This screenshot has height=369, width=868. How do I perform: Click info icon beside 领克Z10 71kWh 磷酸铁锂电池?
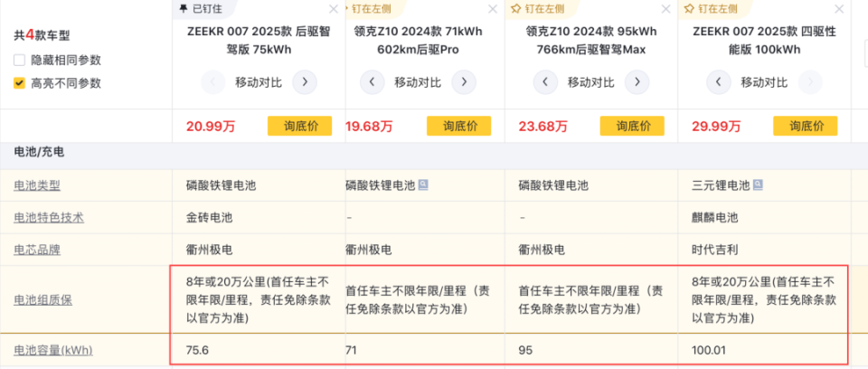pos(423,185)
